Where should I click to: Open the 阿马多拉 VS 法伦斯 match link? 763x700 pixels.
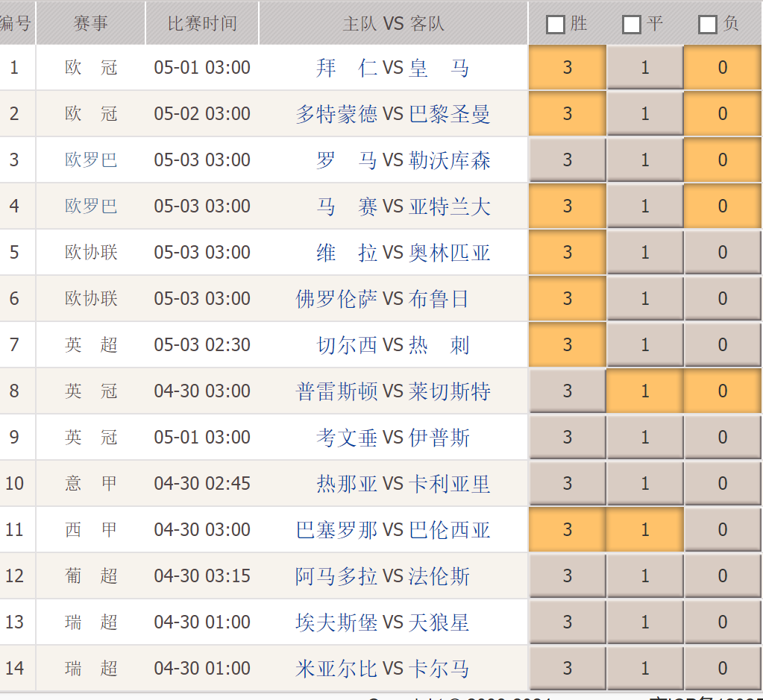383,576
